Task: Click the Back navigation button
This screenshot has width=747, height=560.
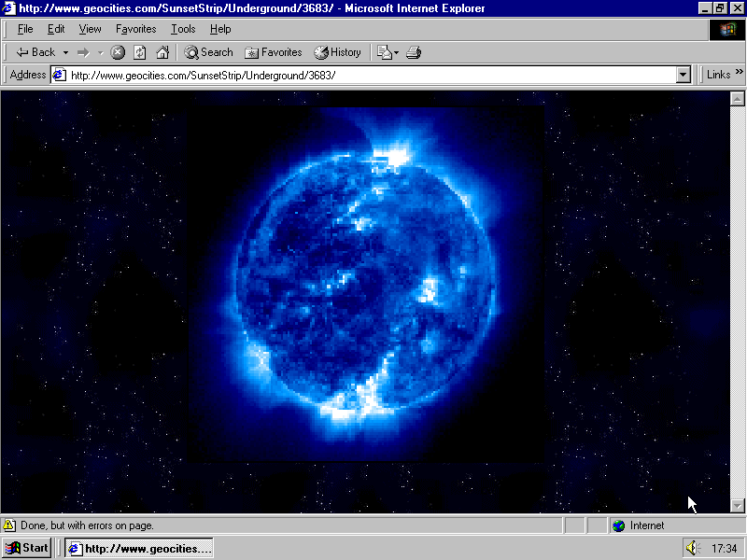Action: [35, 52]
